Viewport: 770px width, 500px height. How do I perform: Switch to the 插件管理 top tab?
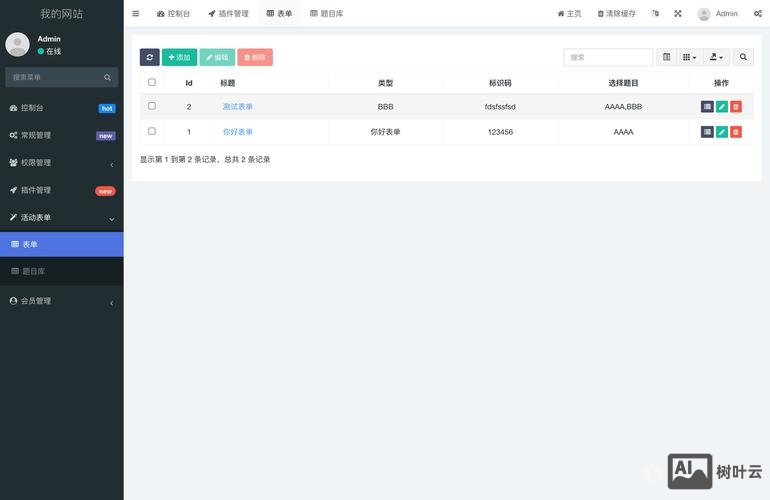(x=228, y=14)
